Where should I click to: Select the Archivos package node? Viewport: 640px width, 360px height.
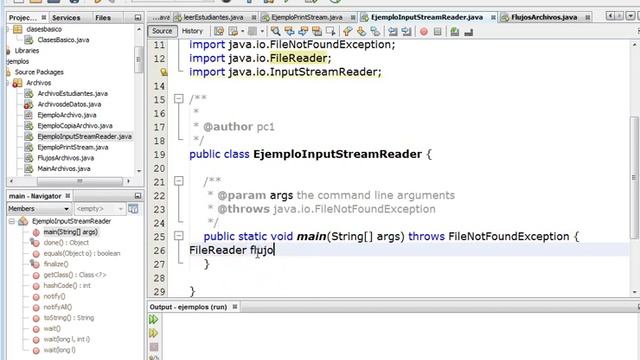[38, 82]
